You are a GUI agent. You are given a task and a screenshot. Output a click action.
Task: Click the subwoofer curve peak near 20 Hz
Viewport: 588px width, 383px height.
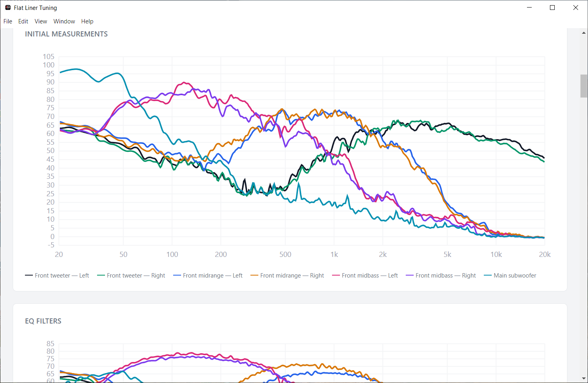pos(76,69)
